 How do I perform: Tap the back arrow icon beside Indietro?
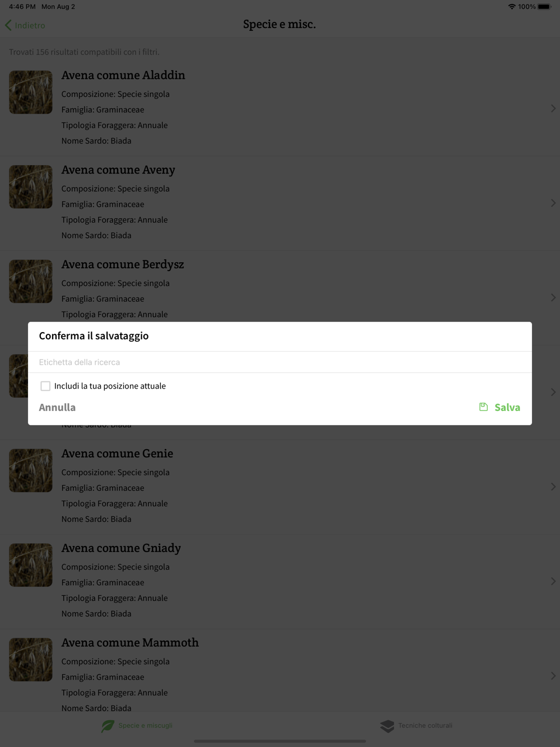click(x=8, y=25)
